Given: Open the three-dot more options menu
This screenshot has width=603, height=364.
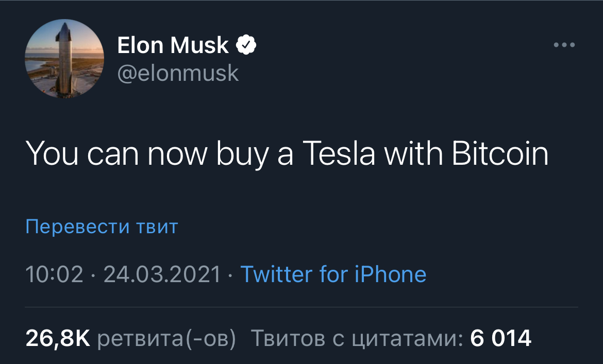Looking at the screenshot, I should [x=564, y=45].
